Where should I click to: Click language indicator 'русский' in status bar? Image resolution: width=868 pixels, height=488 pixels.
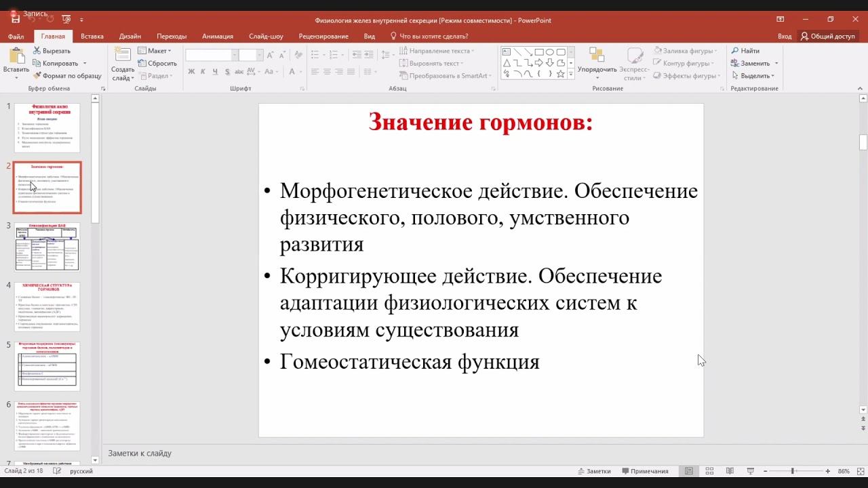[x=81, y=471]
